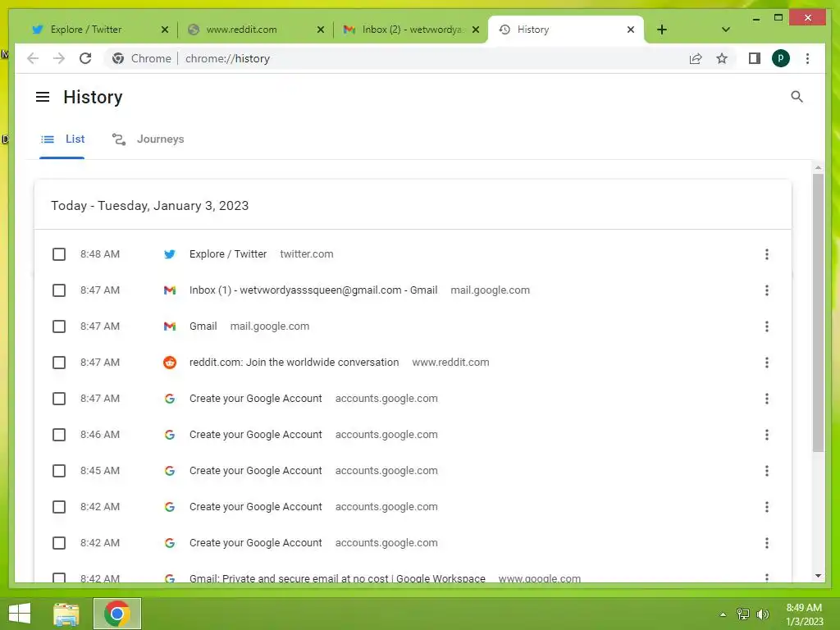Image resolution: width=840 pixels, height=630 pixels.
Task: Open the History hamburger menu
Action: coord(43,97)
